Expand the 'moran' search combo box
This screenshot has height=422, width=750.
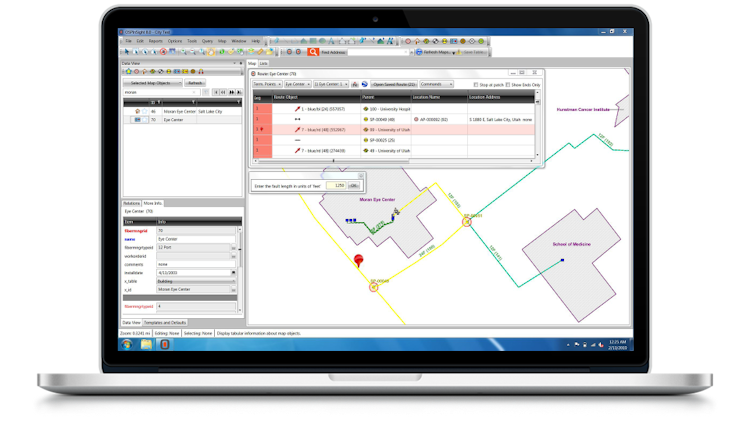195,92
